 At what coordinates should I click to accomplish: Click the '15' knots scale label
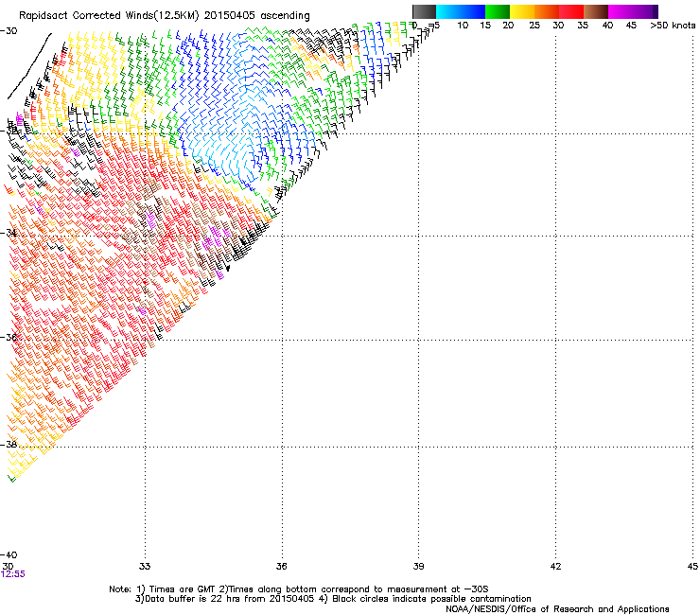(x=485, y=26)
